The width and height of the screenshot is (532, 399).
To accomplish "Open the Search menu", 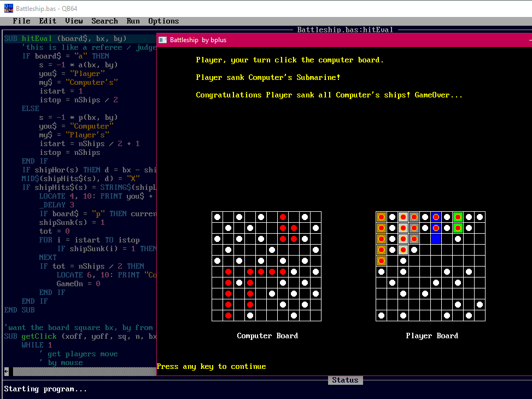I will click(104, 21).
